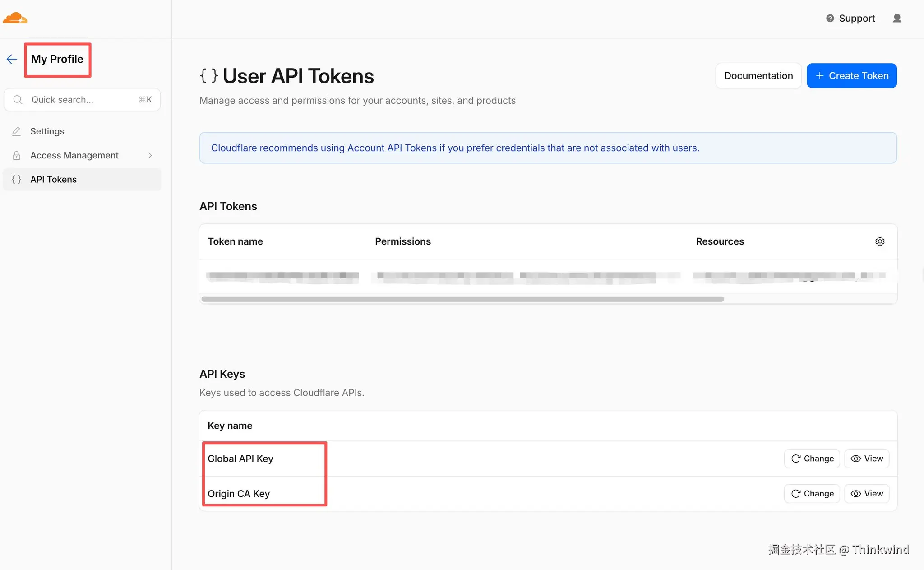This screenshot has width=924, height=570.
Task: Change the Origin CA Key
Action: click(x=812, y=494)
